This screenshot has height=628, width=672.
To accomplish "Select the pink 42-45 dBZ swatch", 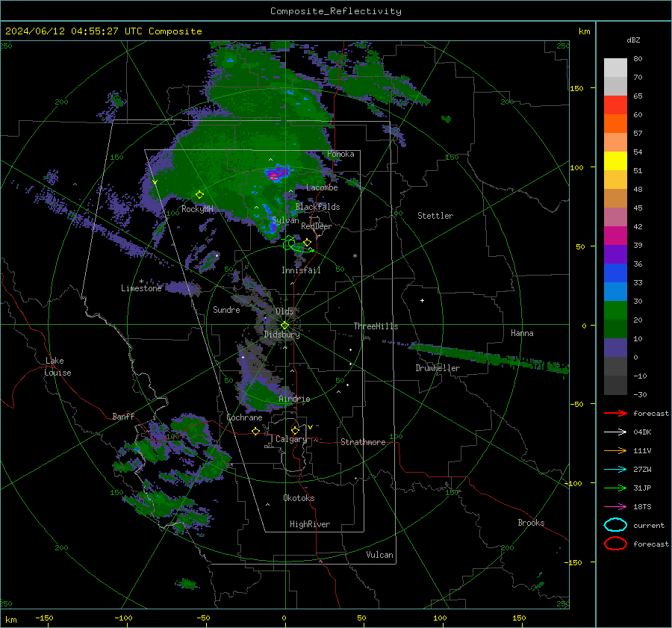I will 615,217.
